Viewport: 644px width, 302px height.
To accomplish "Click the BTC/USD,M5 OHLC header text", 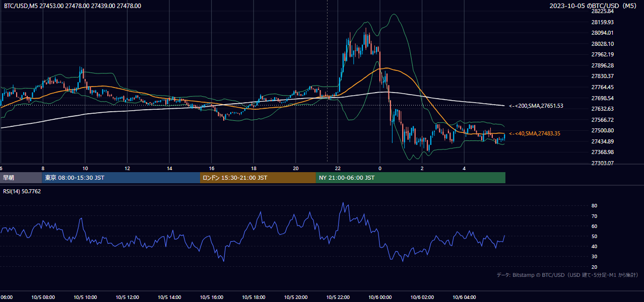I will click(73, 6).
